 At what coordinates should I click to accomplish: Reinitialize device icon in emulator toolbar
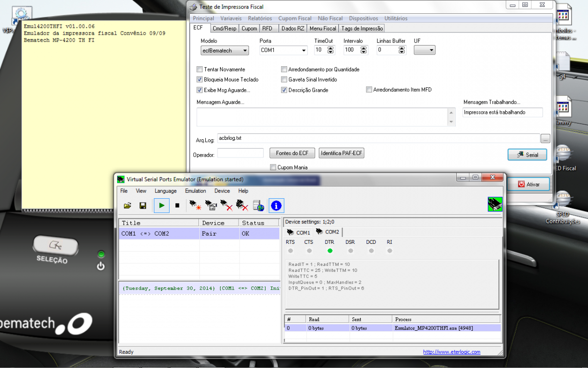click(211, 206)
